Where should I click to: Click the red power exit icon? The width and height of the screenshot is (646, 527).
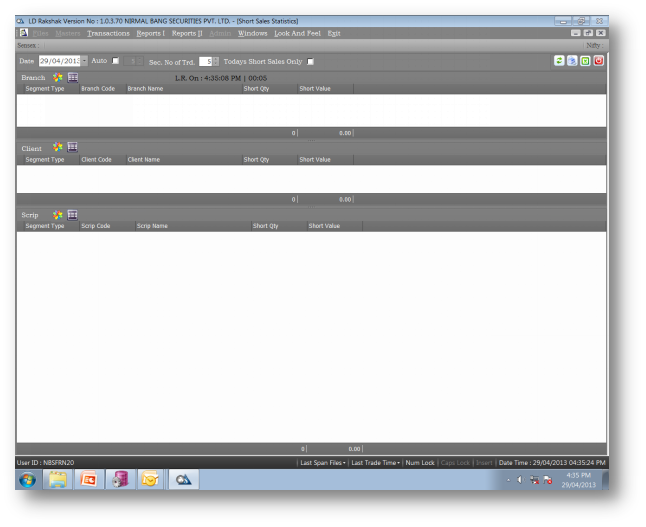pyautogui.click(x=598, y=61)
